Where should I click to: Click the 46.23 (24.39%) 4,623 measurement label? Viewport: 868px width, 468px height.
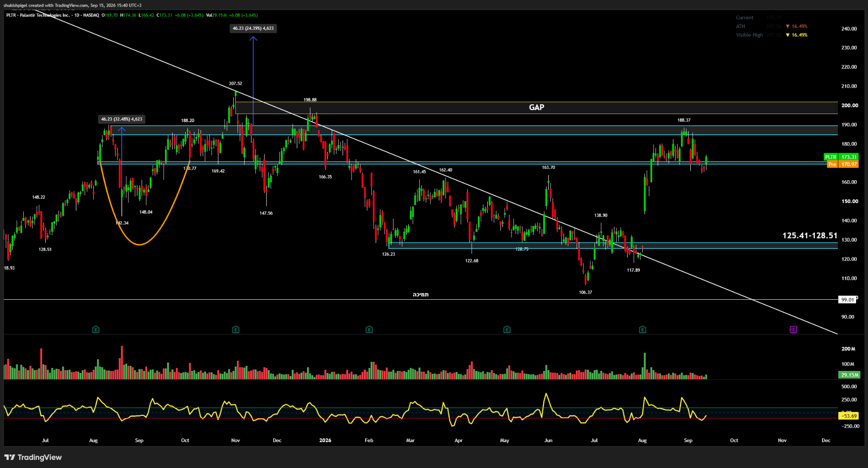click(253, 28)
